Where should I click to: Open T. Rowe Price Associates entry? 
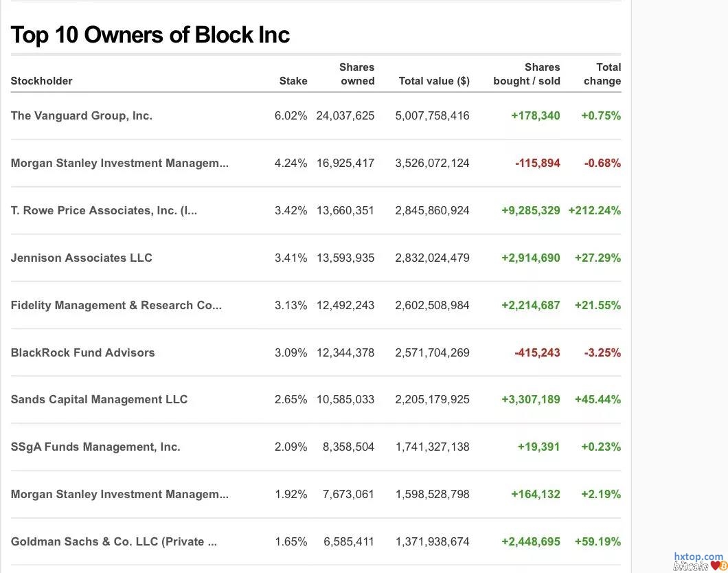(x=104, y=210)
